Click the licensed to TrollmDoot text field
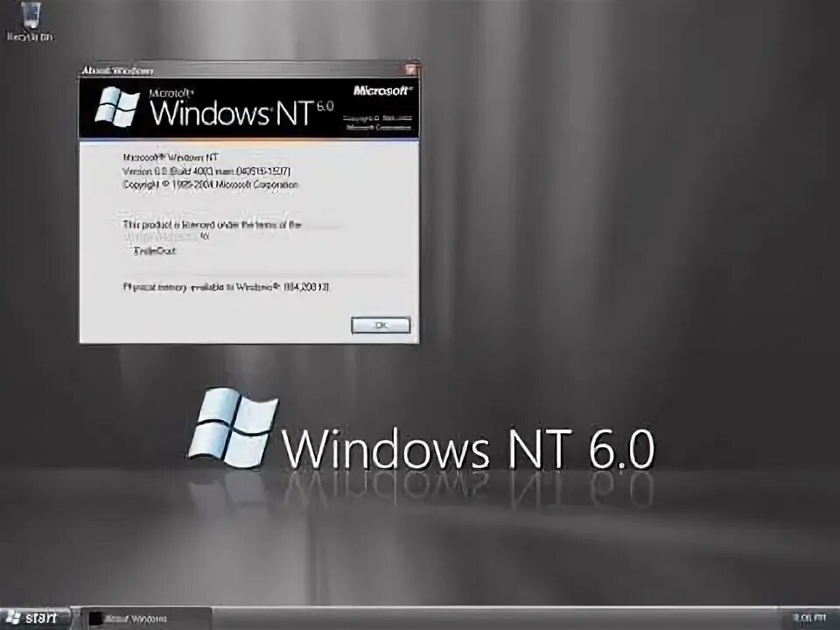840x630 pixels. click(157, 251)
